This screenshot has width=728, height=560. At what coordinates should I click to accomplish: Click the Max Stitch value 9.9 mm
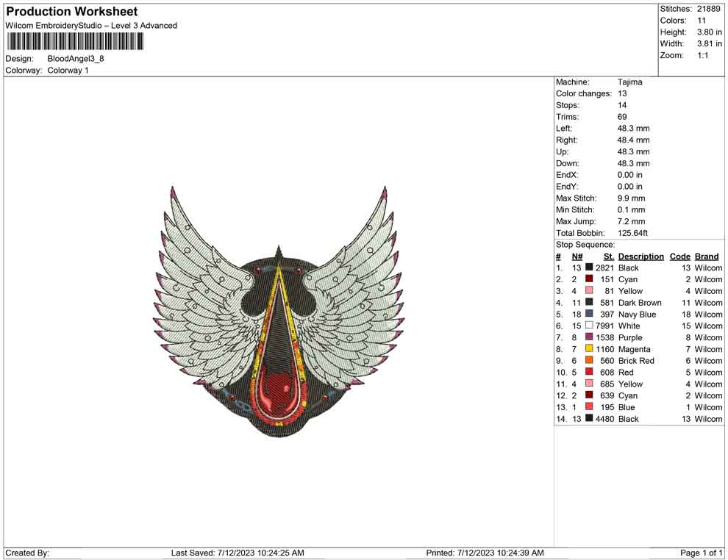click(632, 198)
